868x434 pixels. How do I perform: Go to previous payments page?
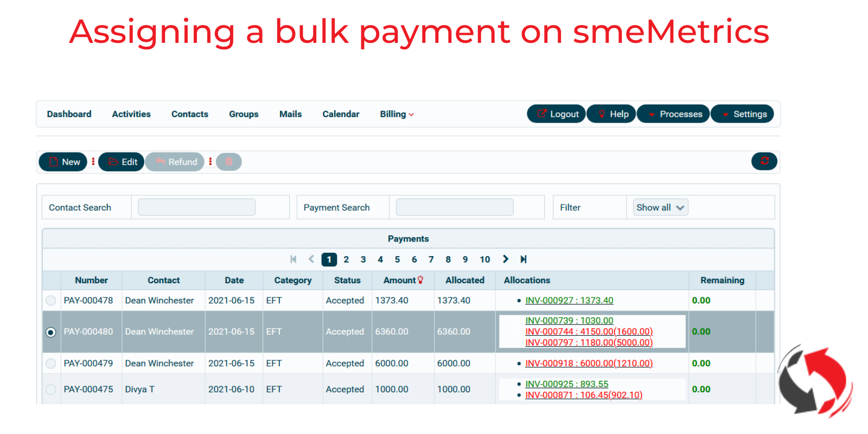click(x=311, y=259)
